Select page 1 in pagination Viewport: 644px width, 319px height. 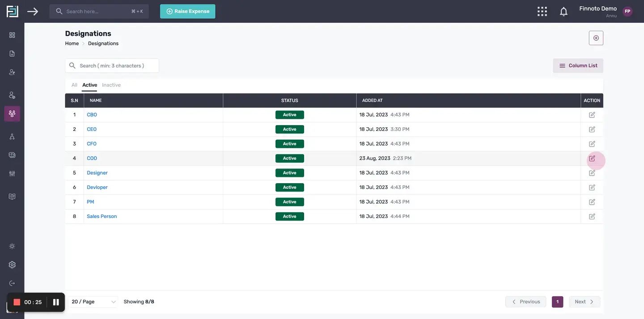point(558,302)
